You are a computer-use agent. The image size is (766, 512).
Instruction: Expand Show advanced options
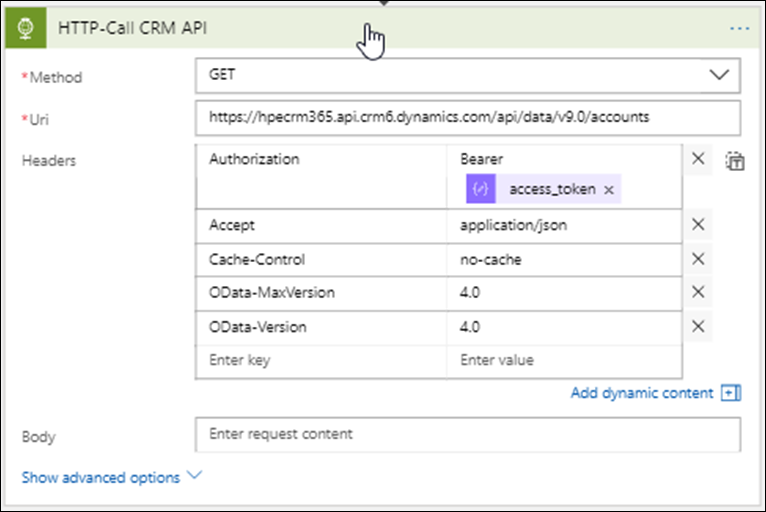[111, 478]
